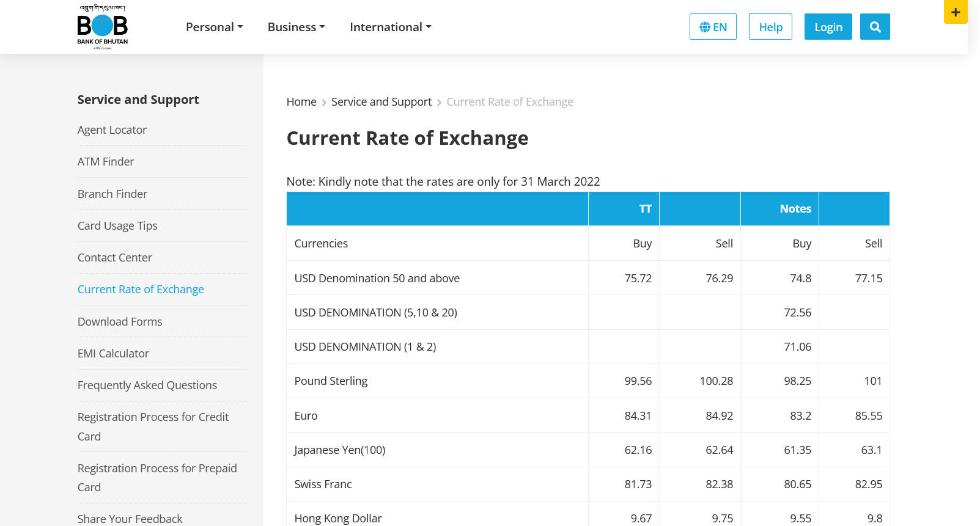The image size is (980, 526).
Task: Open the Branch Finder page
Action: [112, 194]
